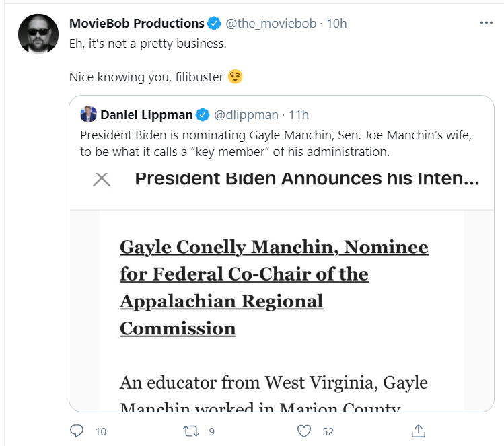Image resolution: width=504 pixels, height=446 pixels.
Task: Open MovieBob's profile avatar picture
Action: pos(38,34)
